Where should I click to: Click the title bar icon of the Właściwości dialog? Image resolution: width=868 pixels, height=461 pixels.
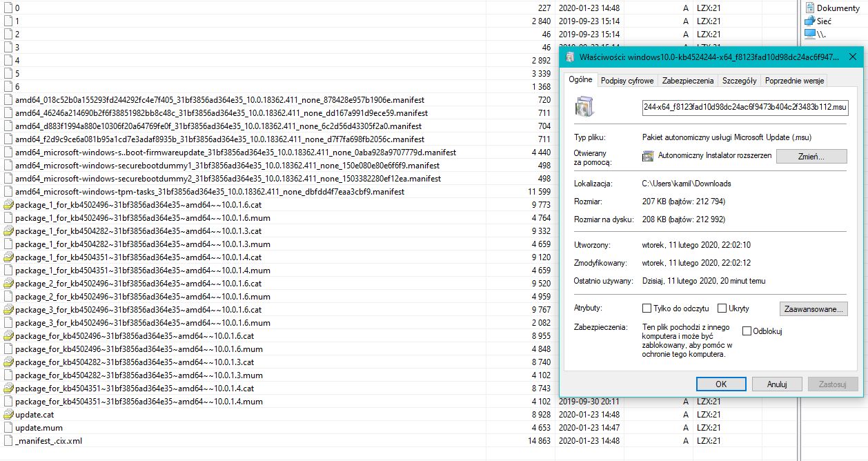tap(569, 57)
